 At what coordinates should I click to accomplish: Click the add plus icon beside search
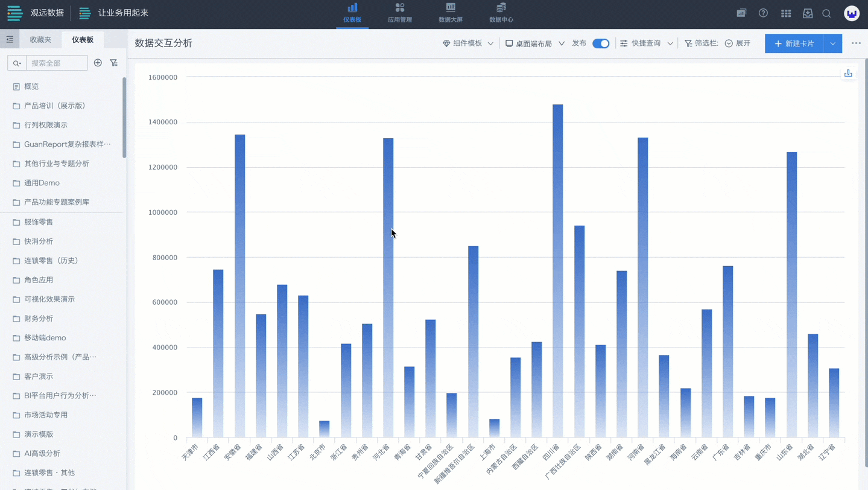[x=98, y=63]
